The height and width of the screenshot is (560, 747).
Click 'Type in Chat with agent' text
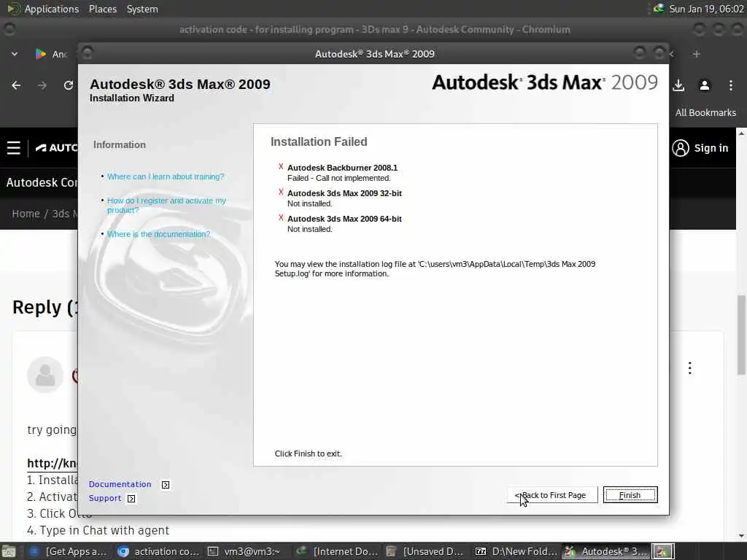(x=104, y=531)
